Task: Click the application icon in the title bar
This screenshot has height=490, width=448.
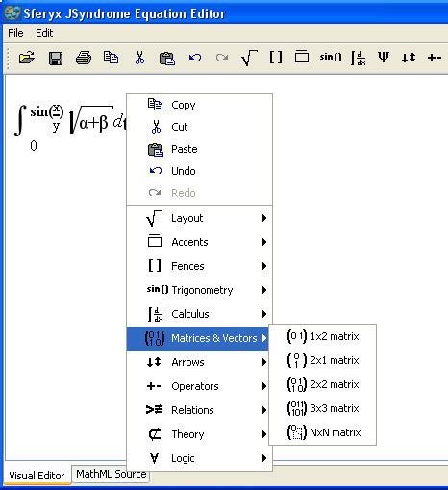Action: pos(12,13)
